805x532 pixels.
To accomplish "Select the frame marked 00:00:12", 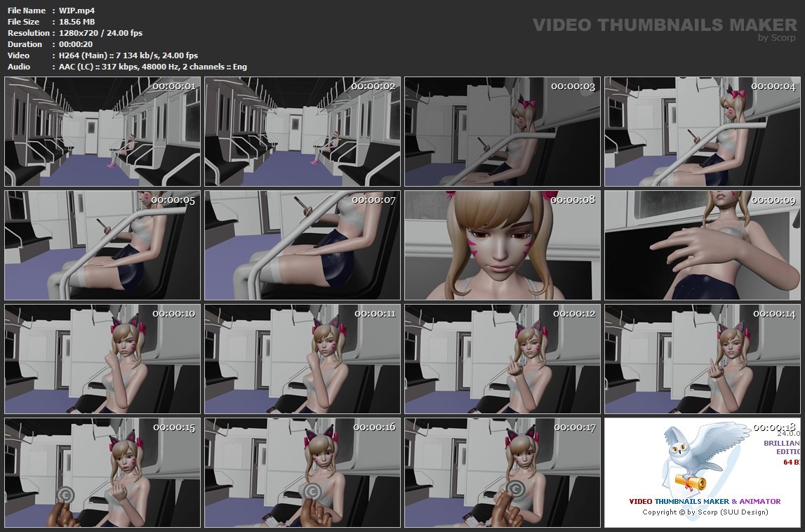I will point(503,359).
